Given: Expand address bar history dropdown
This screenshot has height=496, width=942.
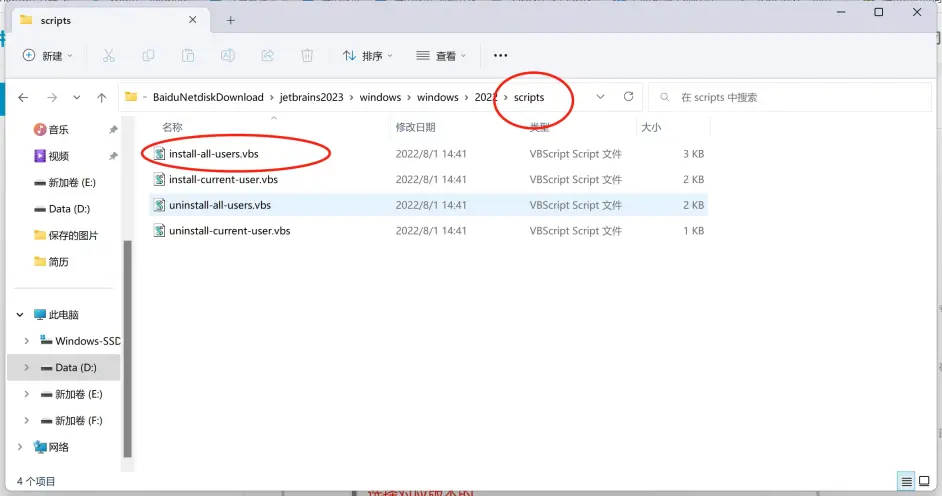Looking at the screenshot, I should [x=600, y=97].
